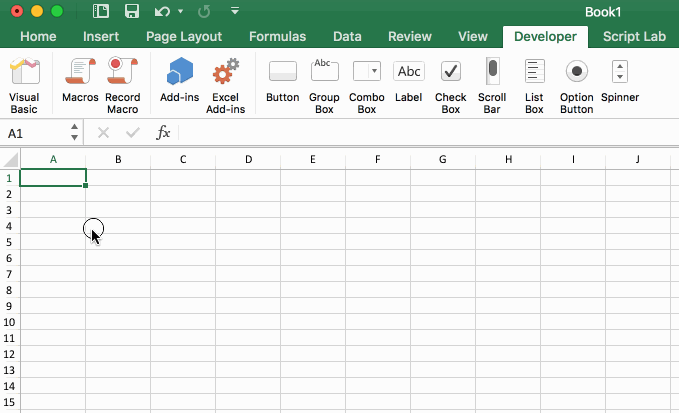679x413 pixels.
Task: Click the Insert Function fx button
Action: coord(163,133)
